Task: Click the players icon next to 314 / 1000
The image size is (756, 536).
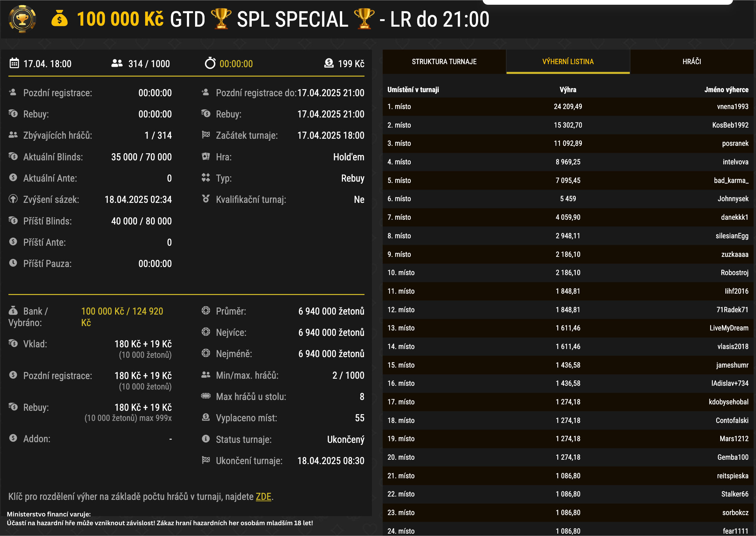Action: (116, 63)
